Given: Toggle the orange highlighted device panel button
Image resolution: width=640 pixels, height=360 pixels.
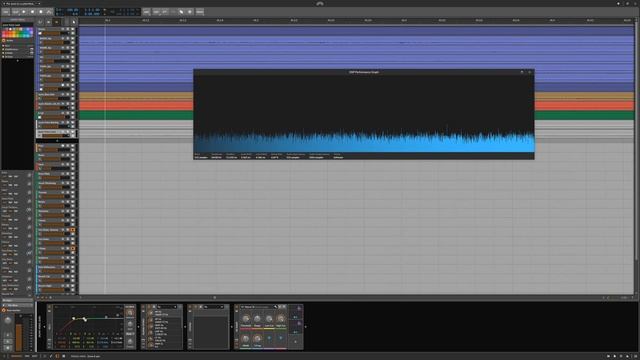Looking at the screenshot, I should point(57,356).
